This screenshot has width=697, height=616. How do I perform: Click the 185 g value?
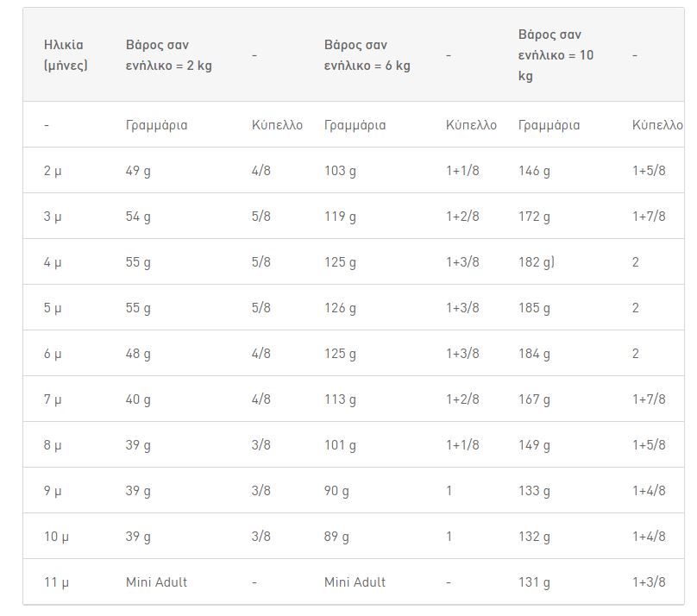point(534,308)
